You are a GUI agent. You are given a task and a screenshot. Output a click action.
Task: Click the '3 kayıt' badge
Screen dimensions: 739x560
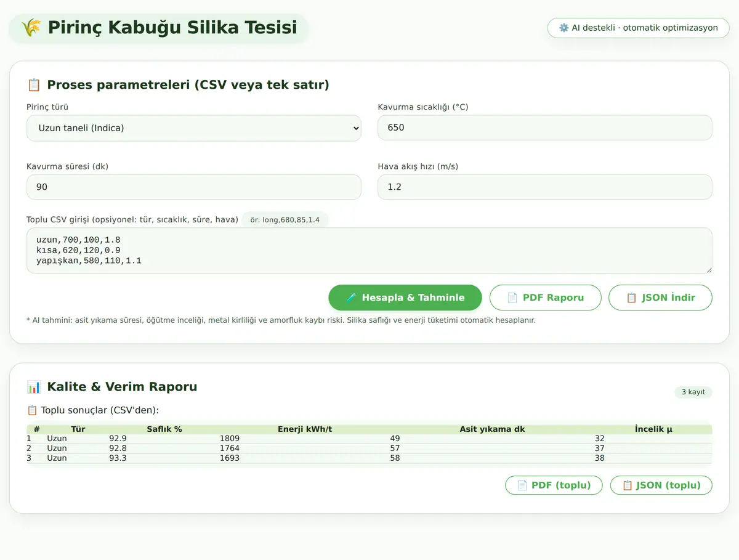click(x=693, y=392)
